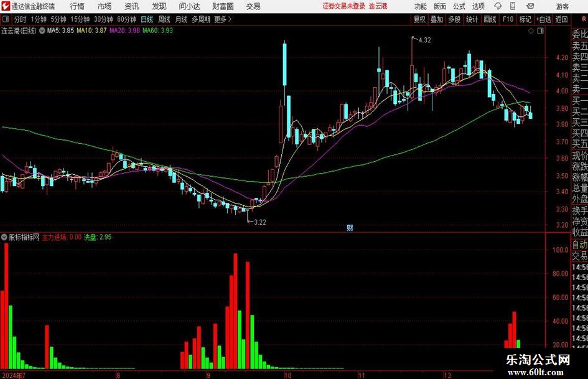Select the 日线 daily tab
Viewport: 588px width, 379px height.
pyautogui.click(x=147, y=19)
